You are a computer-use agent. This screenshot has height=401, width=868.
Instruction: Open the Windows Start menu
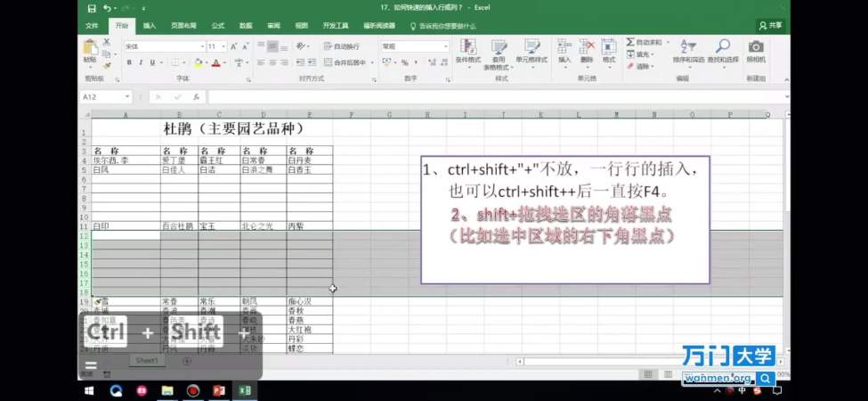89,391
